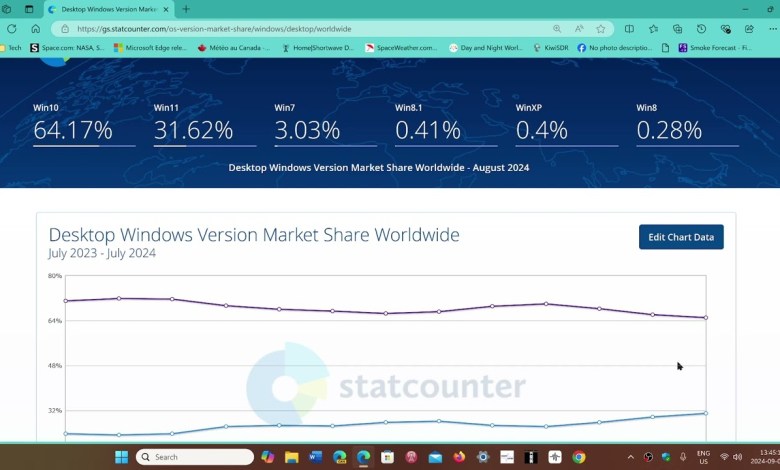Screen dimensions: 780x470
Task: Open Microsoft Store from the taskbar
Action: (388, 457)
